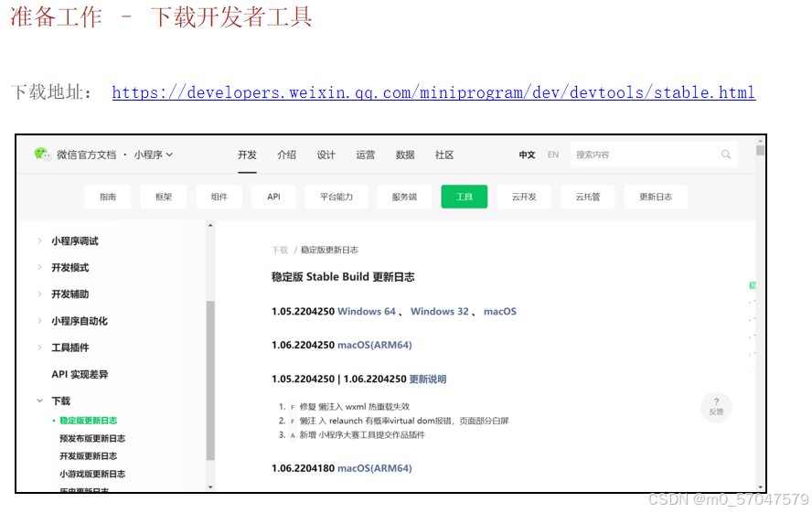This screenshot has height=513, width=812.
Task: Expand the 开发辅助 sidebar section
Action: coord(40,294)
